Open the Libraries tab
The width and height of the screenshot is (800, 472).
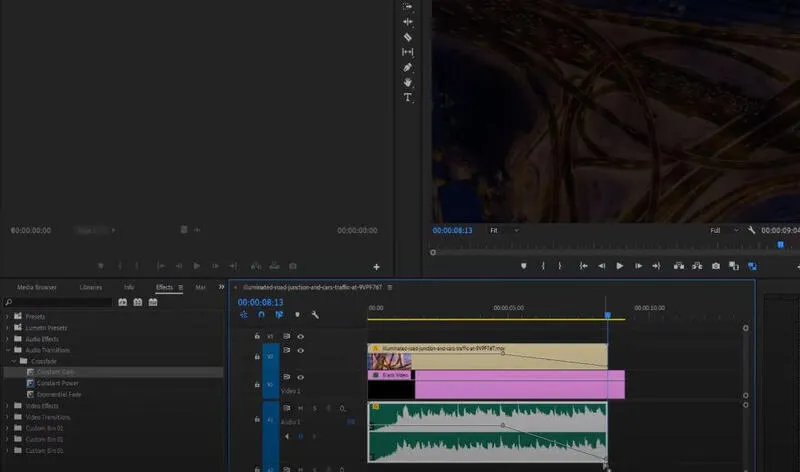point(90,287)
